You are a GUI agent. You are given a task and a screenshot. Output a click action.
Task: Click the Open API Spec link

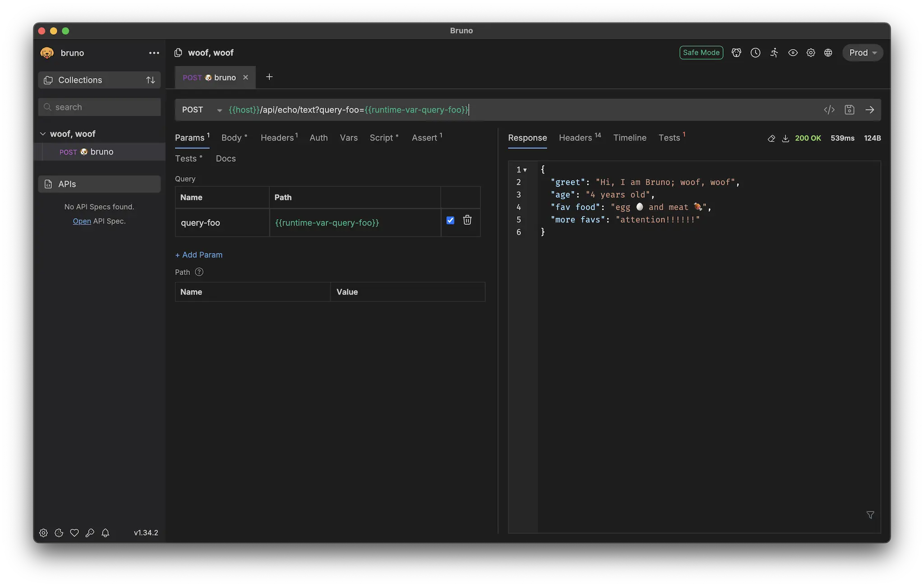point(82,221)
